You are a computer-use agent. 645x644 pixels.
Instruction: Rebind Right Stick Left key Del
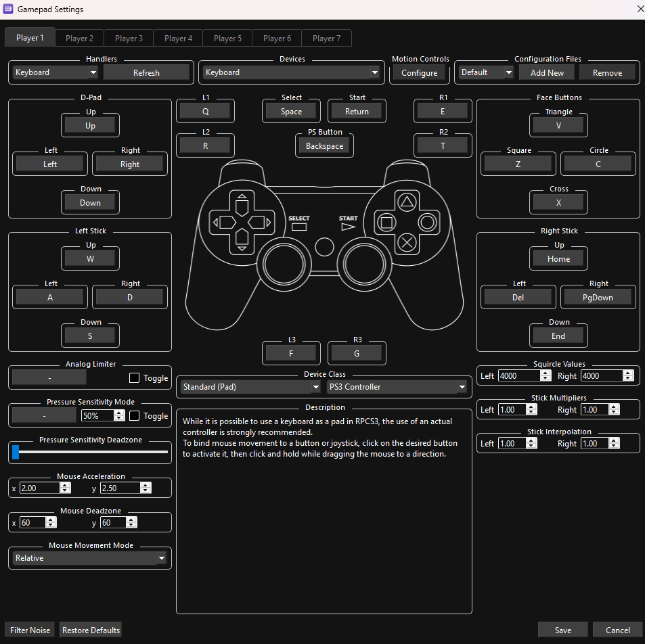tap(518, 298)
